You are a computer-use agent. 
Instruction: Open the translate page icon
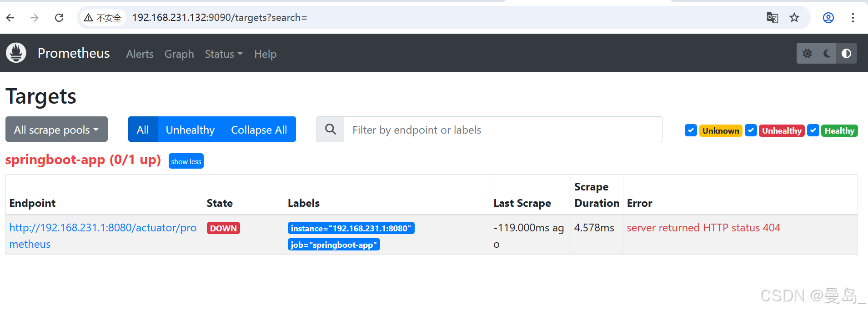coord(772,18)
